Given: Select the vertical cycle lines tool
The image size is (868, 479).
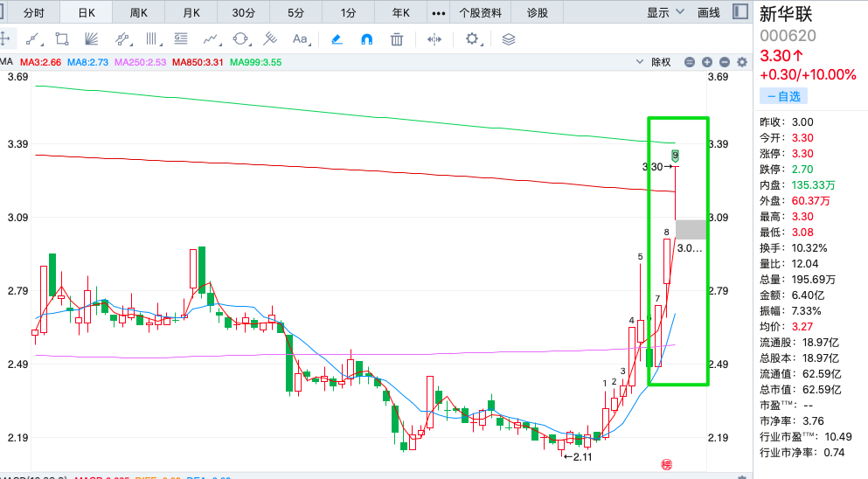Looking at the screenshot, I should tap(151, 38).
